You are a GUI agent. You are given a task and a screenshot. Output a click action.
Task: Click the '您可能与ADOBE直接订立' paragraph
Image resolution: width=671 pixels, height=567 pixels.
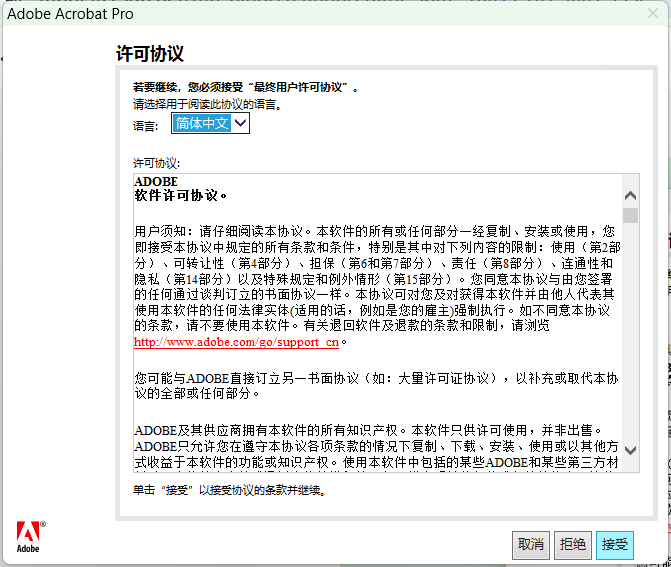(377, 386)
